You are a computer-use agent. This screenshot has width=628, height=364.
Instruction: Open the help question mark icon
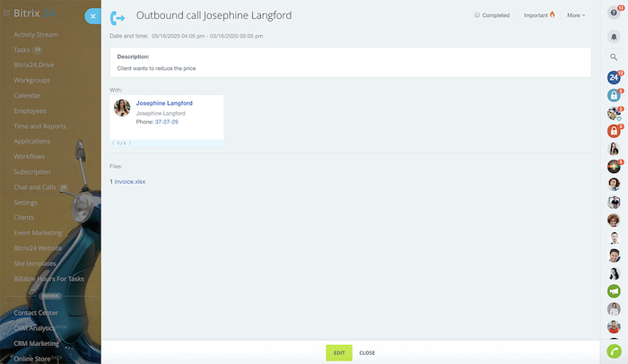(x=614, y=13)
